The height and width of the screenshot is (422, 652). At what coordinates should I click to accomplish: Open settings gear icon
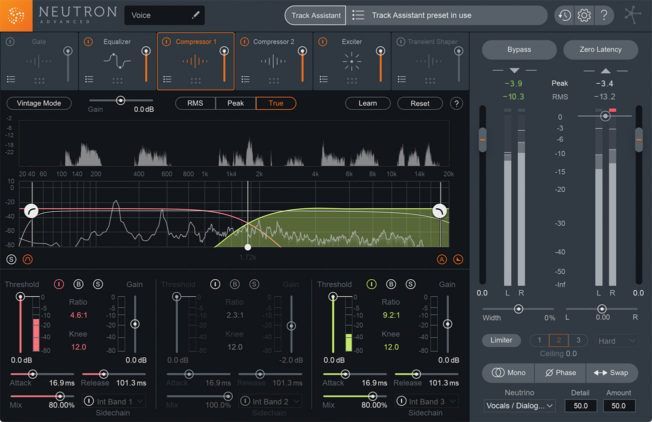pos(584,15)
